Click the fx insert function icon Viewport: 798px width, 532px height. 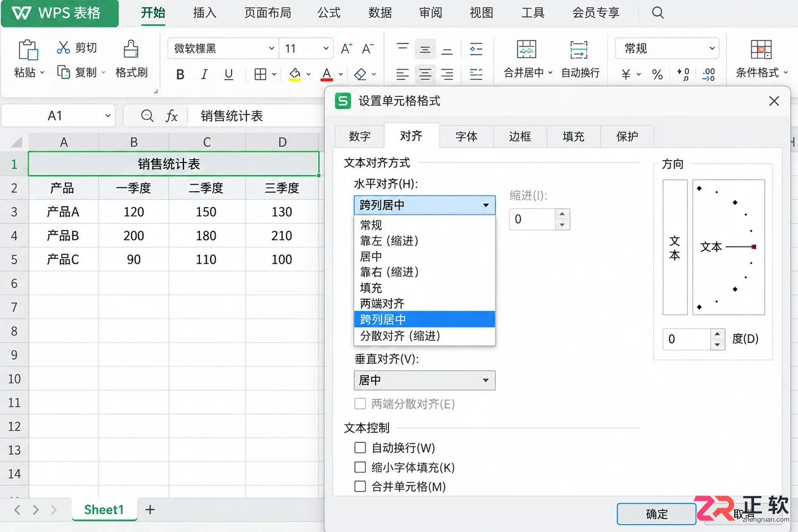tap(172, 116)
